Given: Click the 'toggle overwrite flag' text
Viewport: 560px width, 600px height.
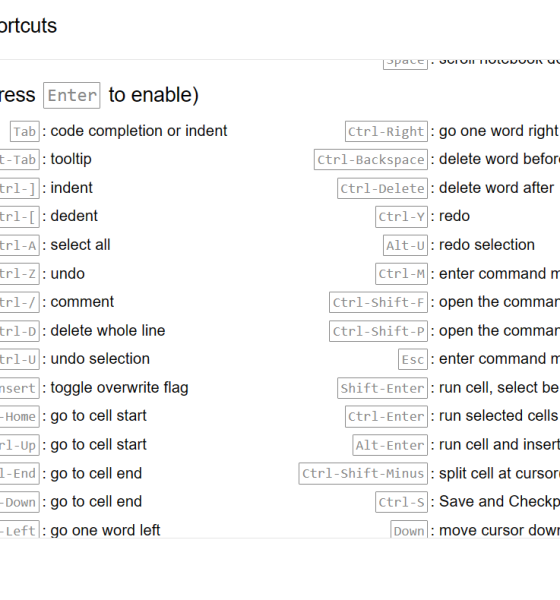Looking at the screenshot, I should tap(119, 388).
